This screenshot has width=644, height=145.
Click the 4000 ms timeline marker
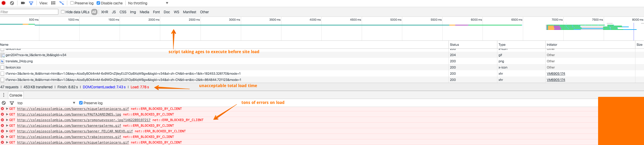[x=315, y=20]
